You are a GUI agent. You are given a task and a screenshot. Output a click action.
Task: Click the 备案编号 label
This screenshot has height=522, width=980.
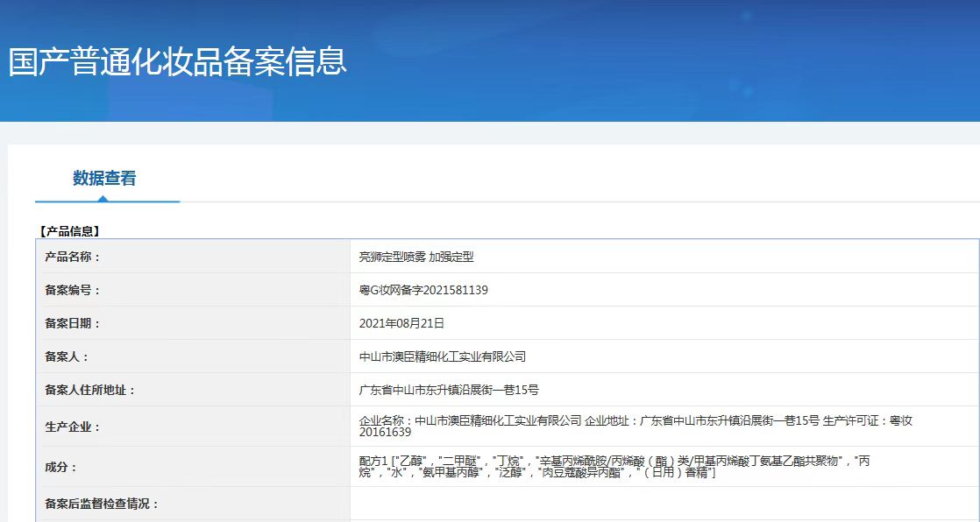(73, 291)
